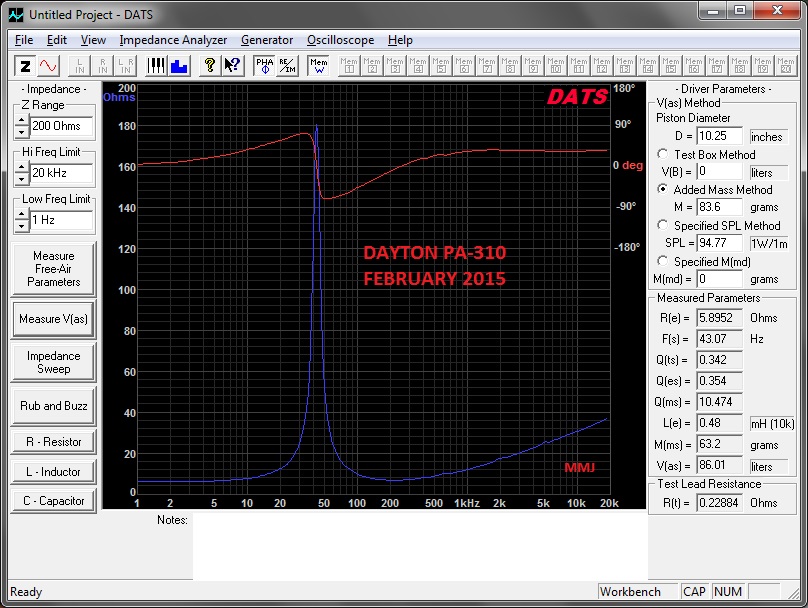Screen dimensions: 808x608
Task: Increase Hi Freq Limit with the up arrow
Action: [x=21, y=168]
